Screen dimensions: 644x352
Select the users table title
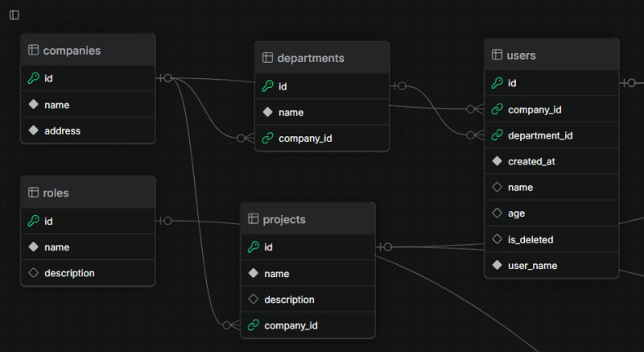[522, 56]
